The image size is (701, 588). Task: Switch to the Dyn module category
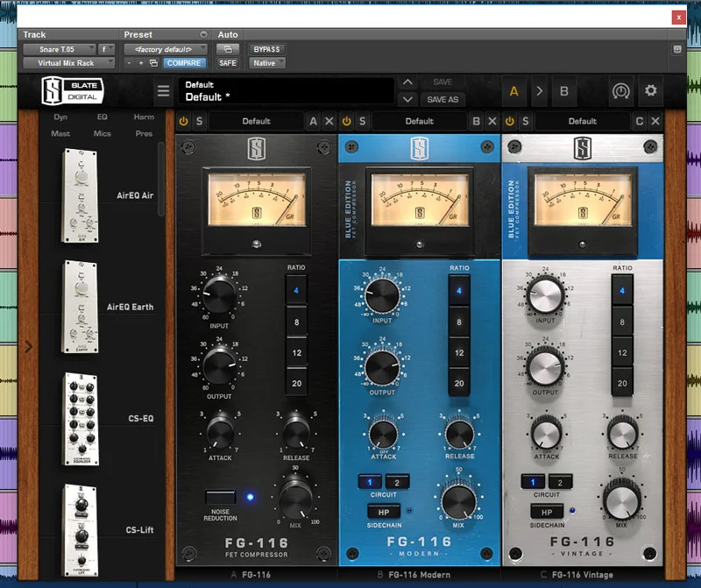pos(60,117)
